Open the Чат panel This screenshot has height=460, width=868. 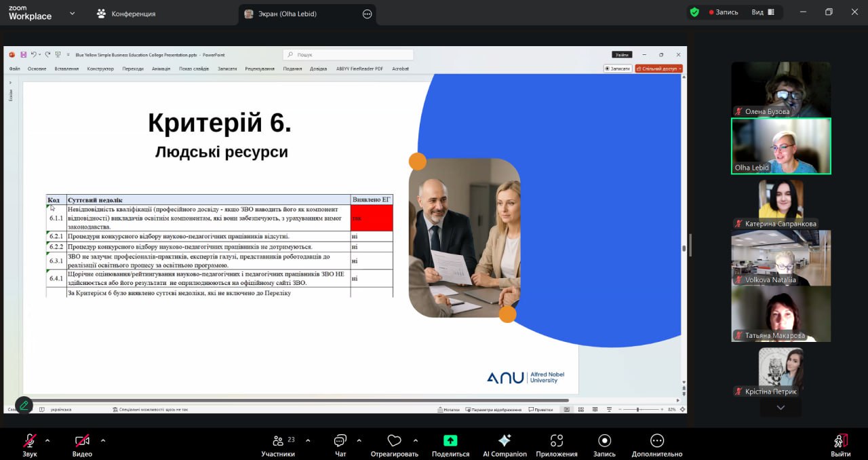340,441
